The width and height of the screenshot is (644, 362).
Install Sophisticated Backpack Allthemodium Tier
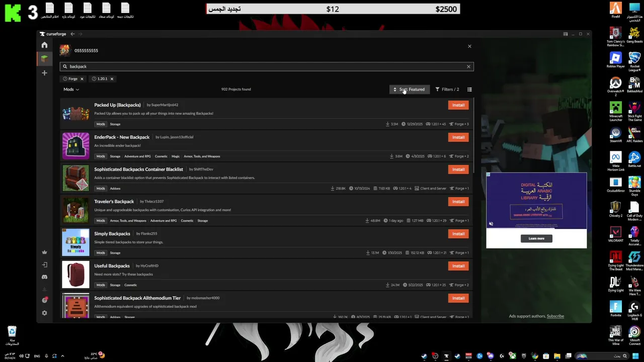458,298
